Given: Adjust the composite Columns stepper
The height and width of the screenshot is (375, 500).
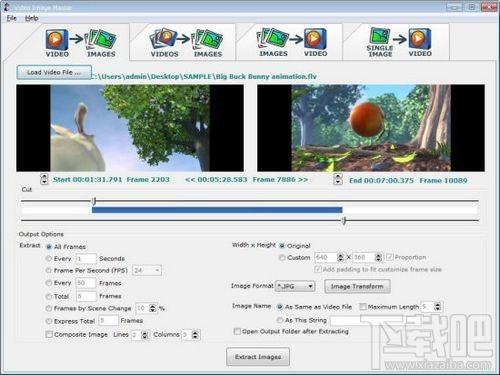Looking at the screenshot, I should point(195,335).
